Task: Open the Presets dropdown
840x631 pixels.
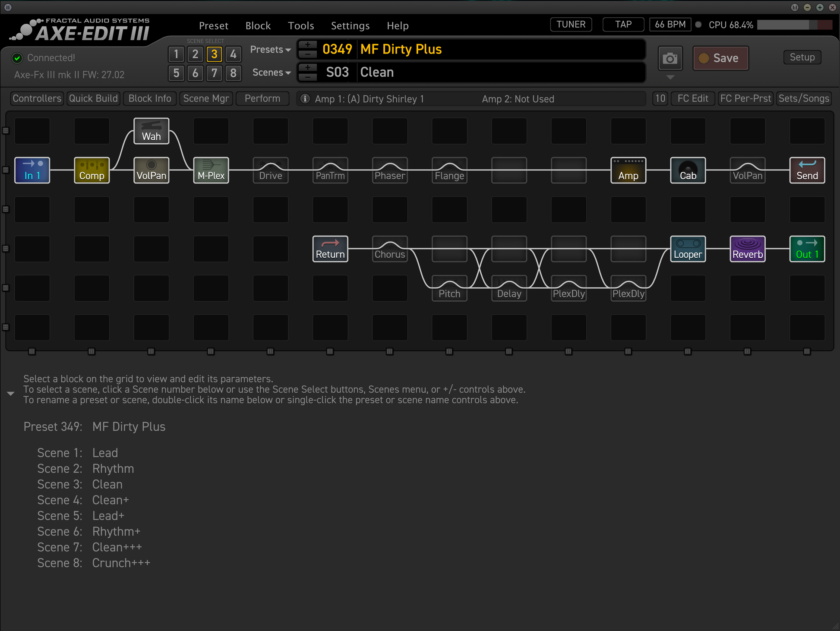Action: pyautogui.click(x=270, y=50)
